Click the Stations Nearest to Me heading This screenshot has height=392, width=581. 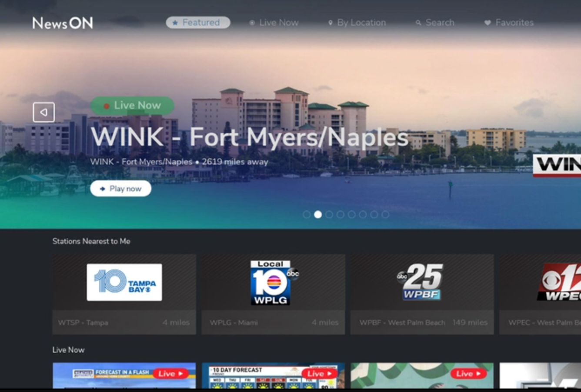click(x=91, y=241)
